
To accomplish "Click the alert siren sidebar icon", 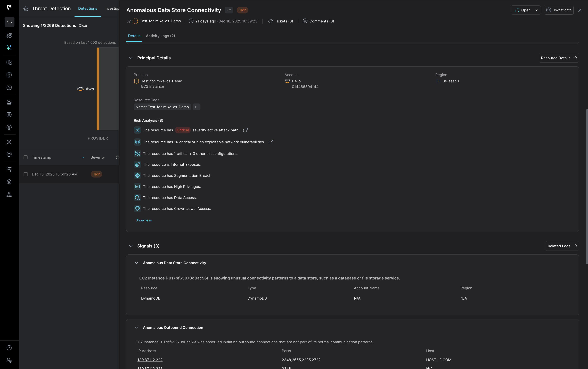I will (9, 102).
